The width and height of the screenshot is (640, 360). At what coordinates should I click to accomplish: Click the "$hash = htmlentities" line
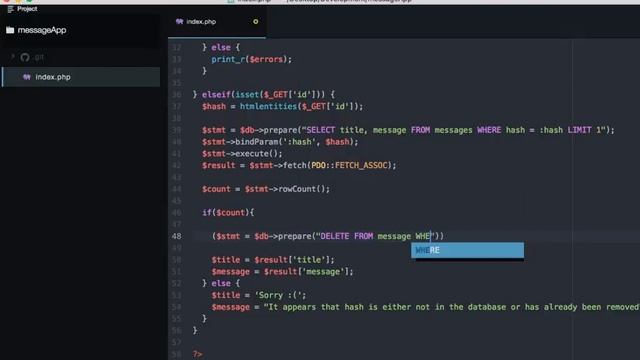(x=282, y=107)
